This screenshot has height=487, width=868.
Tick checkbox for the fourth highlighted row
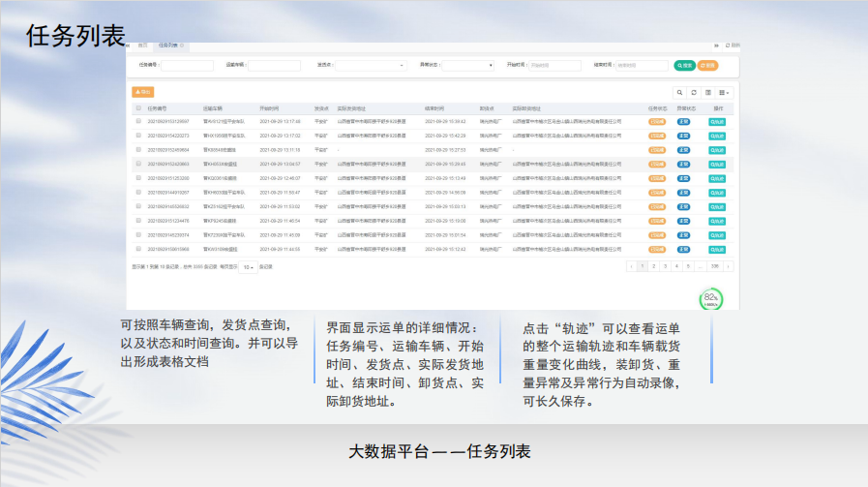point(138,165)
